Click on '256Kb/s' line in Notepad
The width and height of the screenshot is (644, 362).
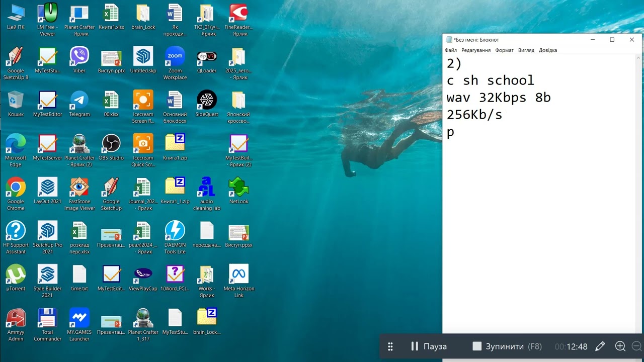coord(474,115)
